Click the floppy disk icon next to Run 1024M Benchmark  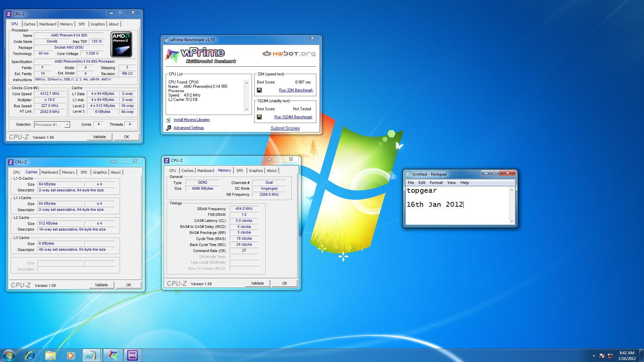(259, 117)
